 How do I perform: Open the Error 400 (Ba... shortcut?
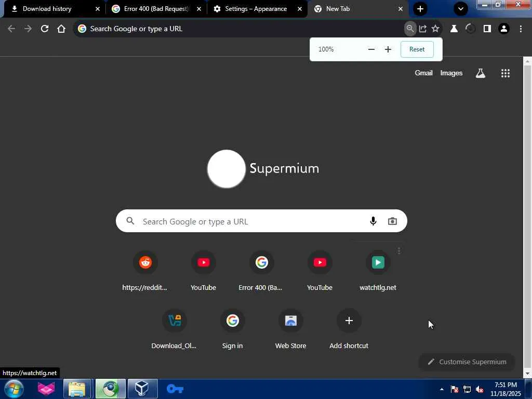[x=261, y=271]
